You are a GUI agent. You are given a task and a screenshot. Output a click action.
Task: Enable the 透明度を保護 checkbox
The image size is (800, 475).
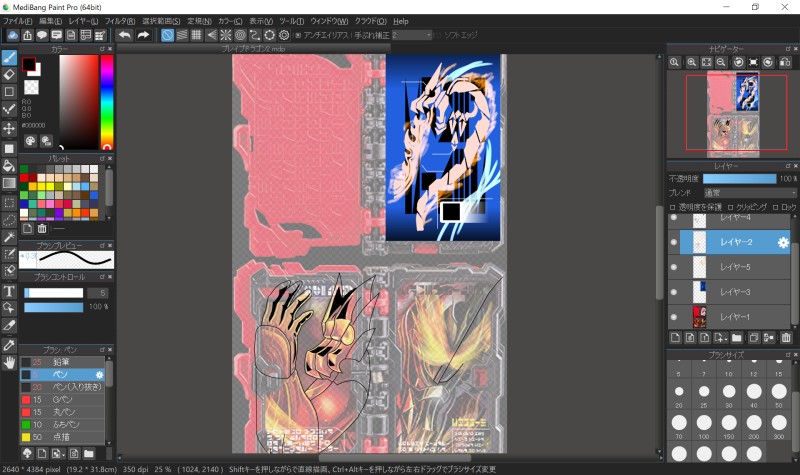coord(672,207)
